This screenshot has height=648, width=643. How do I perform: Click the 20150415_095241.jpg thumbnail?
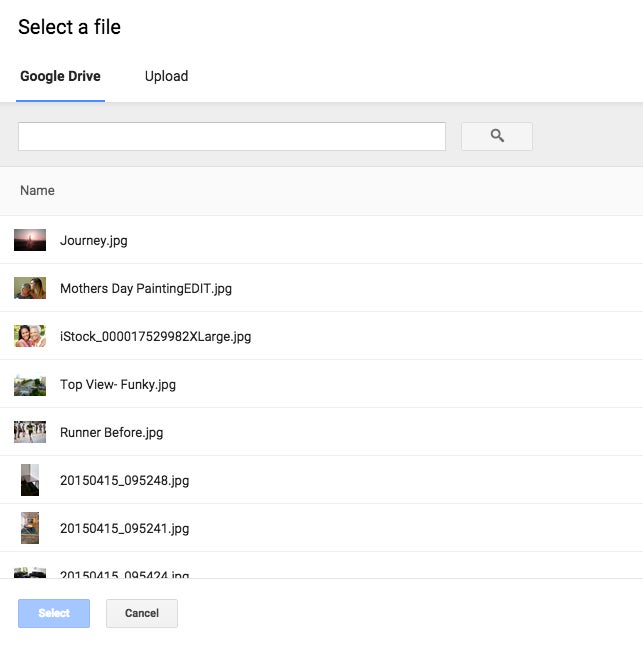(x=30, y=528)
